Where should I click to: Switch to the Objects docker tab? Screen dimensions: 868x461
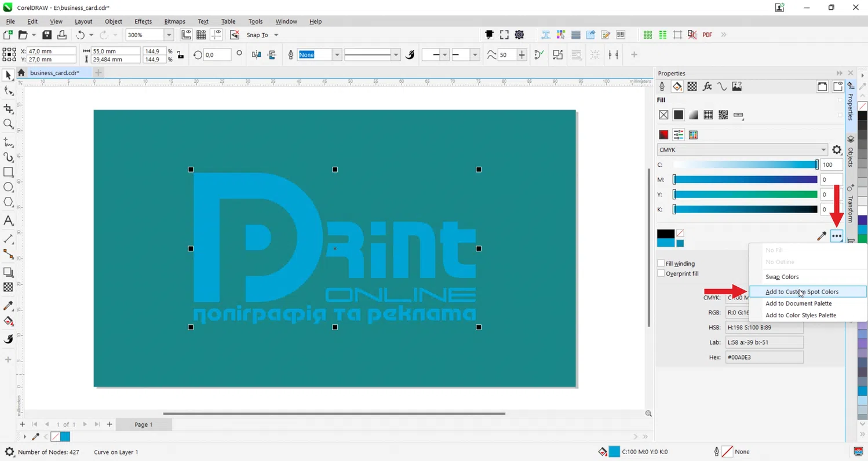(x=851, y=152)
